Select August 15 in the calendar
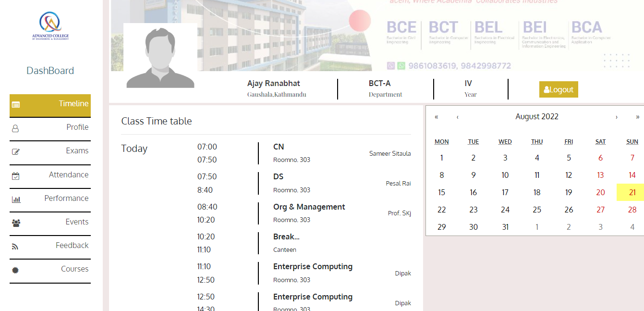The height and width of the screenshot is (311, 644). [441, 193]
